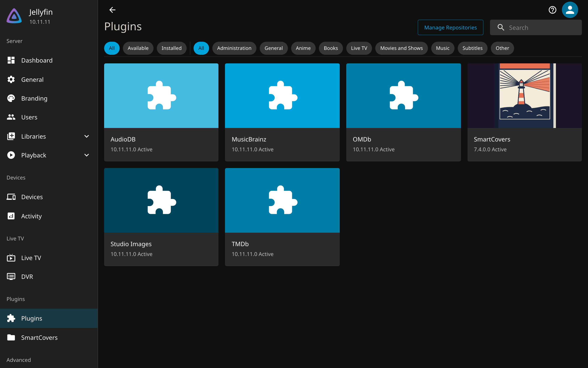Click the search magnifier icon
The image size is (588, 368).
pos(501,28)
